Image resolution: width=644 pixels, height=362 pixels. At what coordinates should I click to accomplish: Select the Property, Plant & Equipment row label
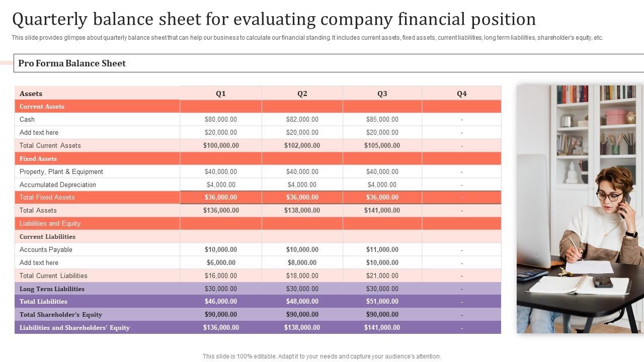pyautogui.click(x=61, y=172)
